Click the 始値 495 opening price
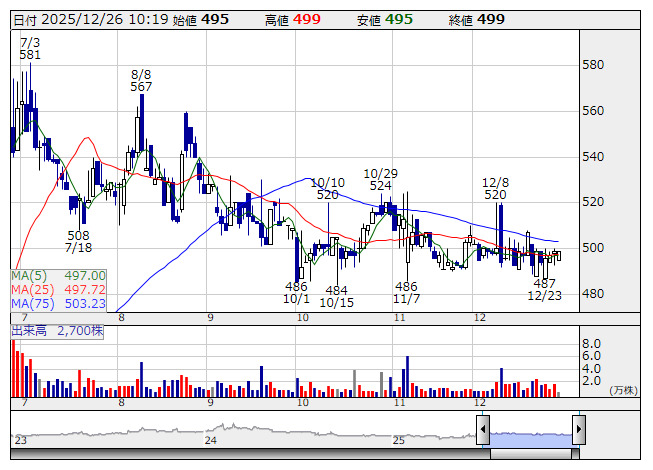The width and height of the screenshot is (653, 470). [x=201, y=20]
